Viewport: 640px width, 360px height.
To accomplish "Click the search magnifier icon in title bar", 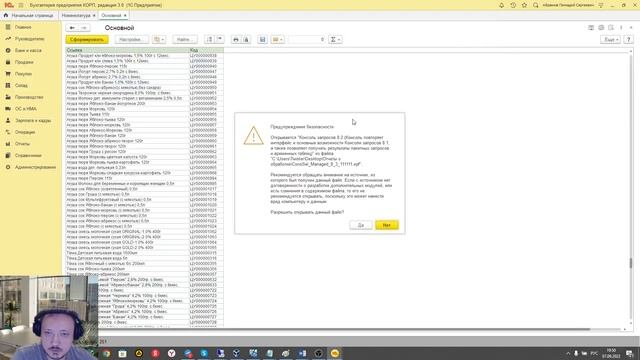I will (536, 5).
